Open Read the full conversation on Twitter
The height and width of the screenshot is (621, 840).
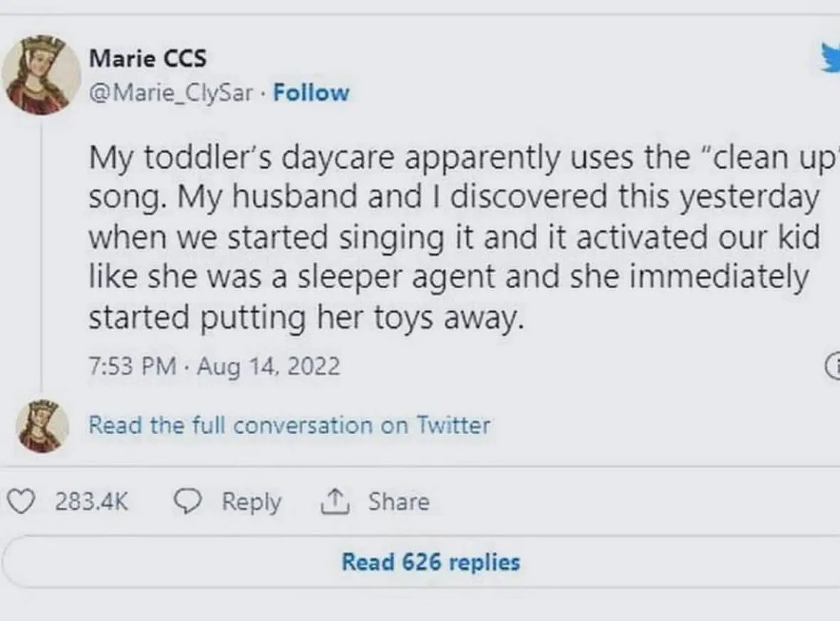(x=289, y=426)
